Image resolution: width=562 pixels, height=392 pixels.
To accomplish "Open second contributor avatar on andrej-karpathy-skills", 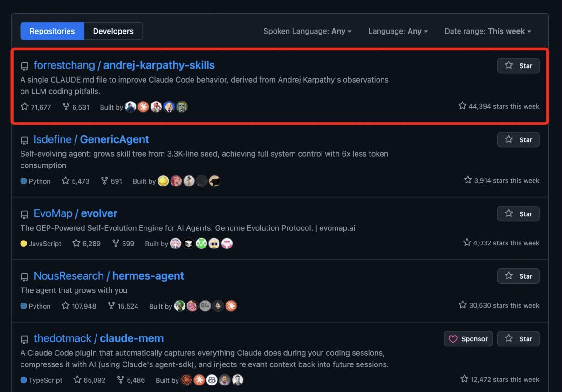I will click(x=144, y=107).
